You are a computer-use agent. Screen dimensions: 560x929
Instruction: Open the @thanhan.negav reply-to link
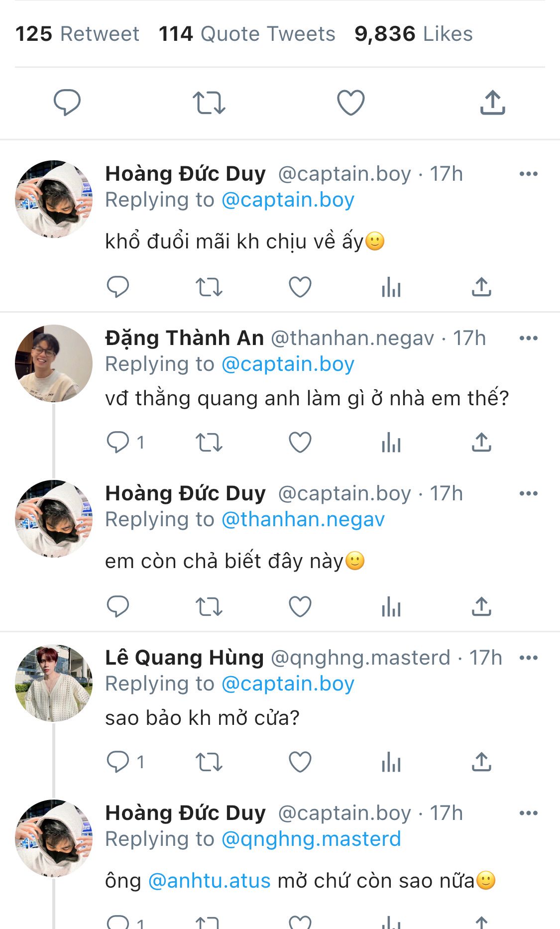pos(303,519)
